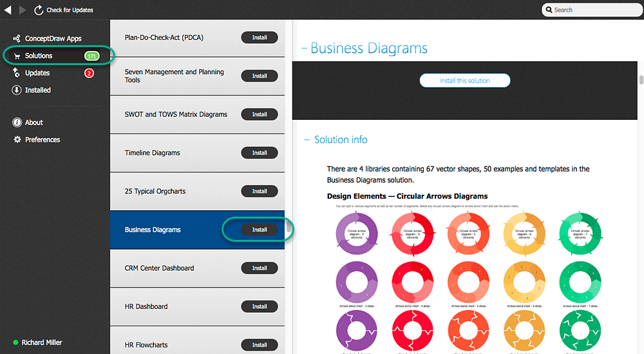Install the SWOT and TOWS Matrix Diagrams
The height and width of the screenshot is (354, 644).
click(x=260, y=114)
